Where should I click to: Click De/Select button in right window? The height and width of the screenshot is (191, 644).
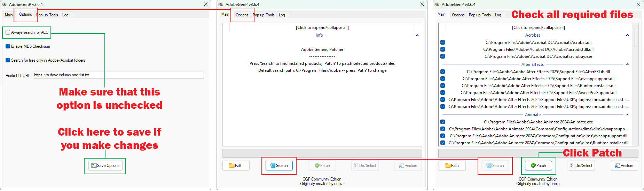click(581, 166)
